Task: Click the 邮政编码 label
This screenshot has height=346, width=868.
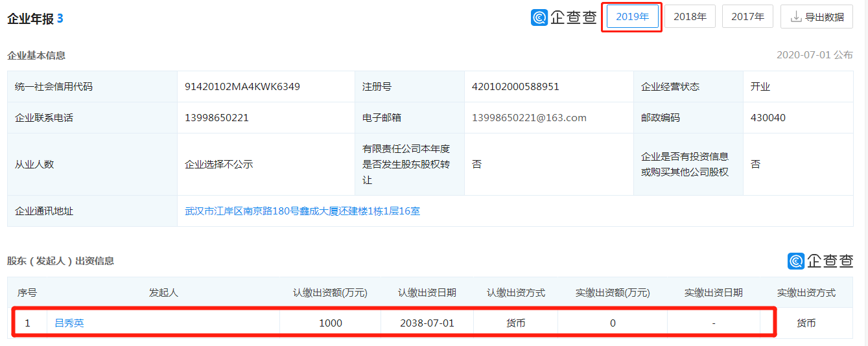Action: coord(661,118)
